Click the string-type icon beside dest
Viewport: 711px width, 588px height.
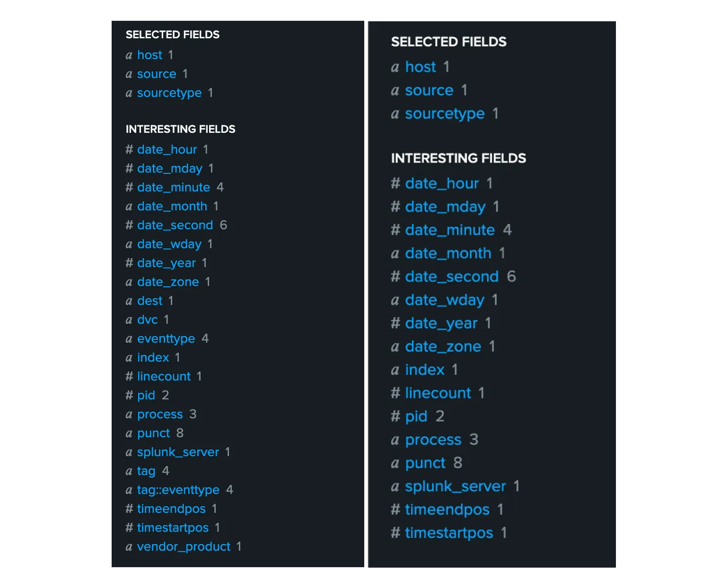click(129, 301)
